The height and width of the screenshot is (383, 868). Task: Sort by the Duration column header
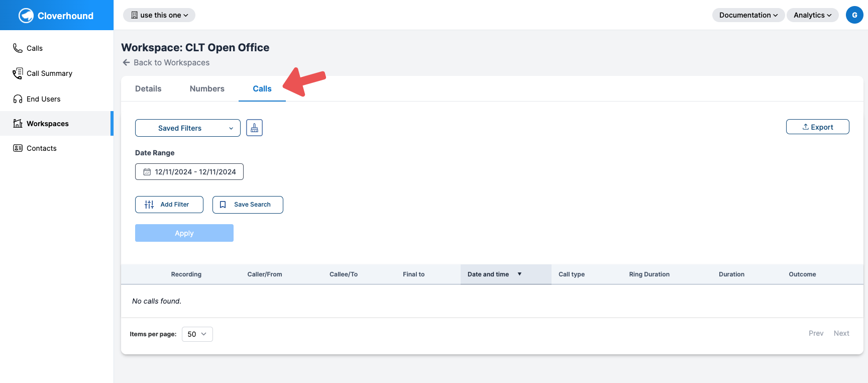point(731,274)
